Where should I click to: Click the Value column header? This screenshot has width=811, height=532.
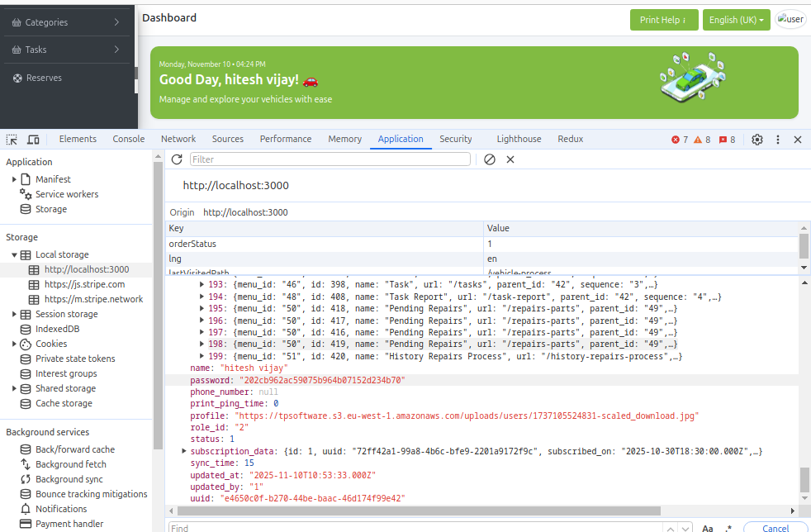click(x=642, y=228)
